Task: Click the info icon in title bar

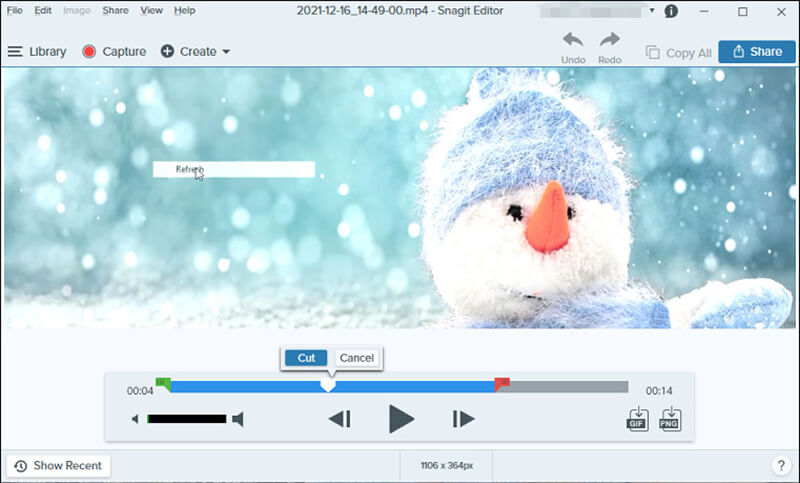Action: [x=671, y=11]
